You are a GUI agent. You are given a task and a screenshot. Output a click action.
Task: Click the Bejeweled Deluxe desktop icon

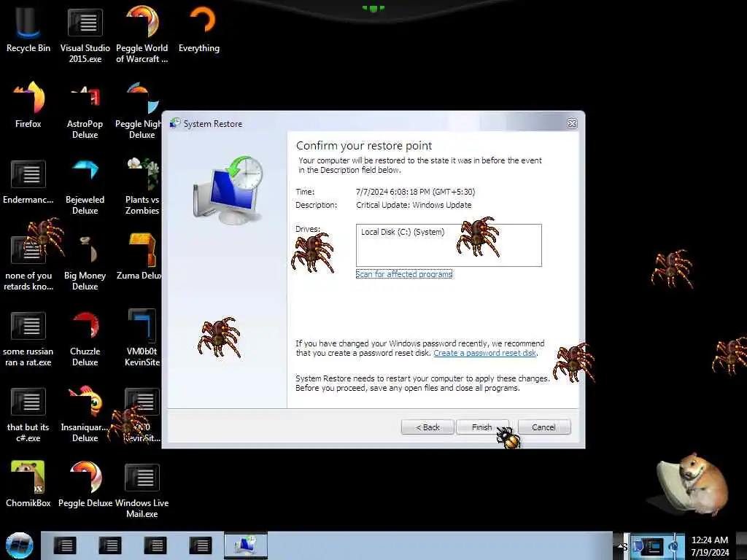[85, 187]
